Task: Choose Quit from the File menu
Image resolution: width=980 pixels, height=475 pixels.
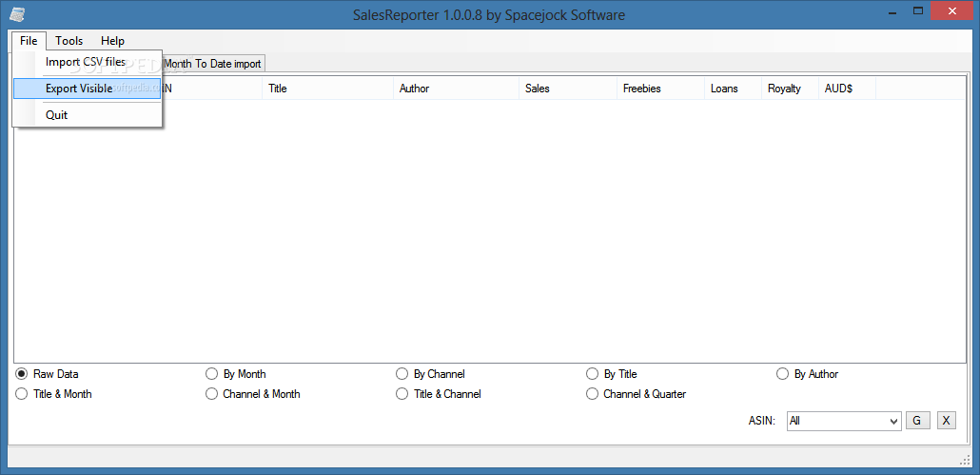Action: pyautogui.click(x=87, y=115)
